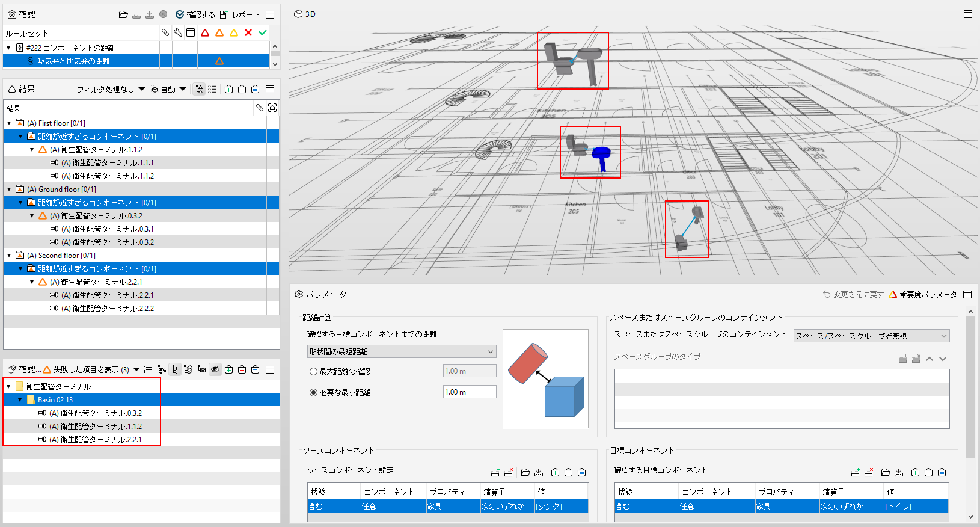Open the フィルタ処理なし filter dropdown
980x527 pixels.
click(x=111, y=89)
